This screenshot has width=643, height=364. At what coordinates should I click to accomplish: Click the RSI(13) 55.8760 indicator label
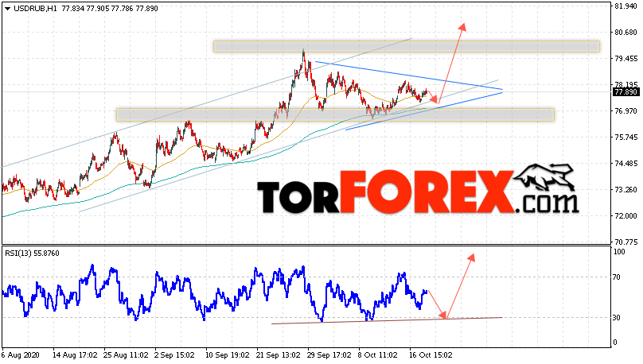(x=32, y=254)
